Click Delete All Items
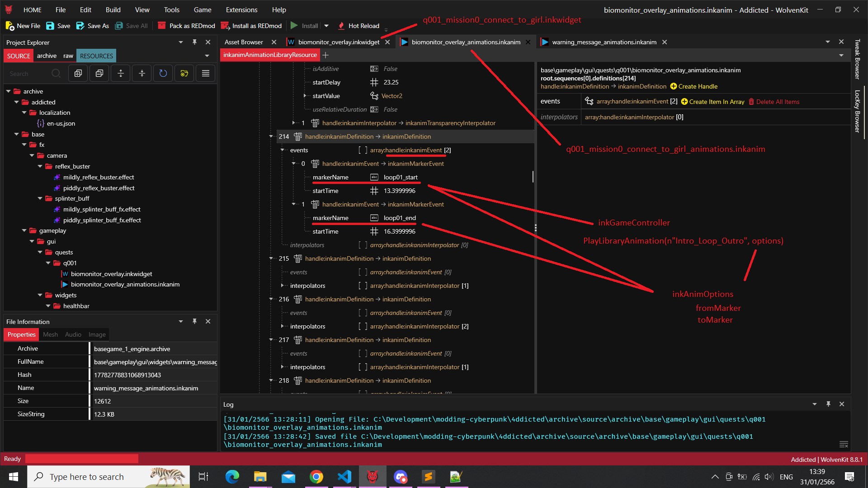 coord(774,102)
